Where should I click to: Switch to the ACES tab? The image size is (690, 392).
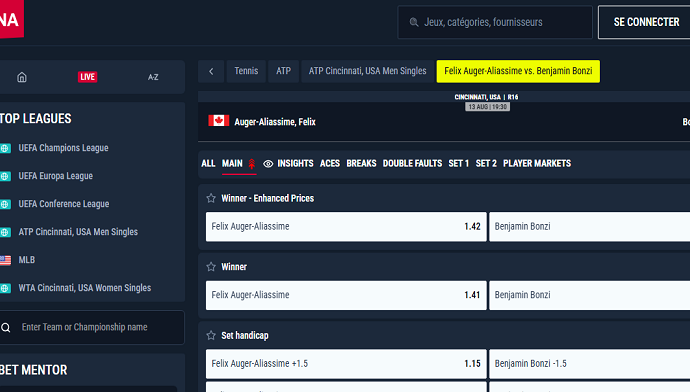(x=330, y=164)
